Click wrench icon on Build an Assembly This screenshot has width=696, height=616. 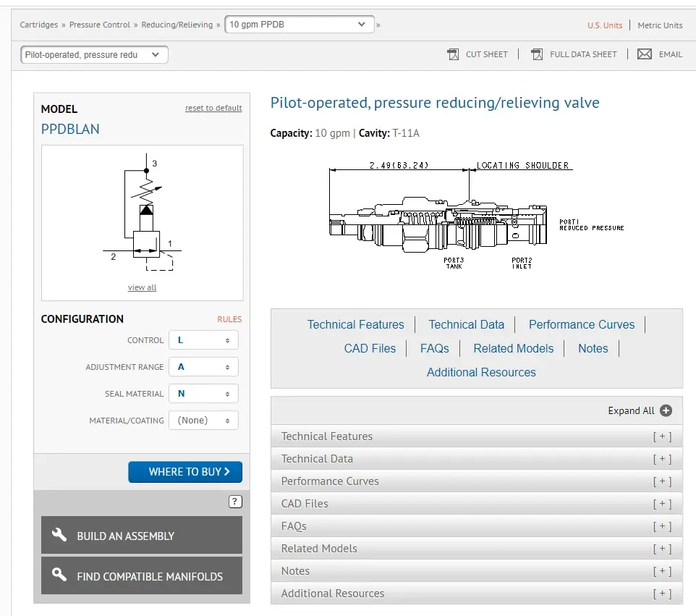coord(59,535)
